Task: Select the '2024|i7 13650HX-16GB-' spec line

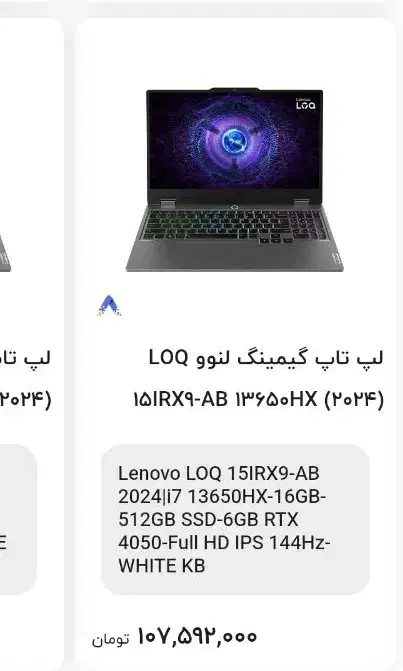Action: [222, 496]
